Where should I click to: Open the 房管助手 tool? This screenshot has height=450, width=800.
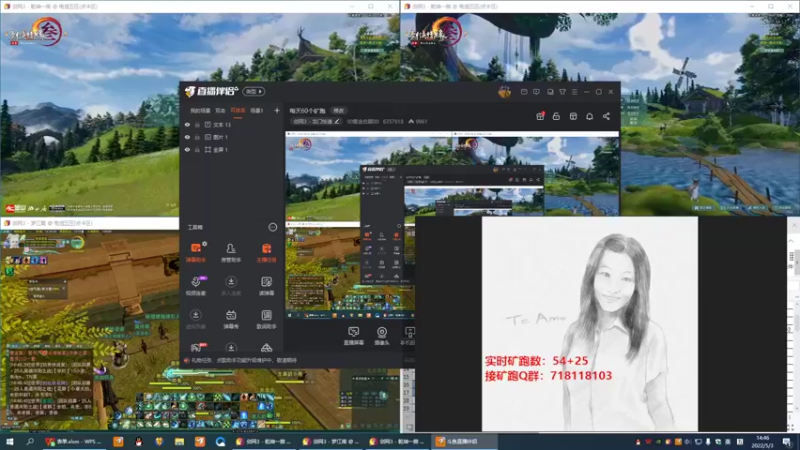[x=231, y=252]
